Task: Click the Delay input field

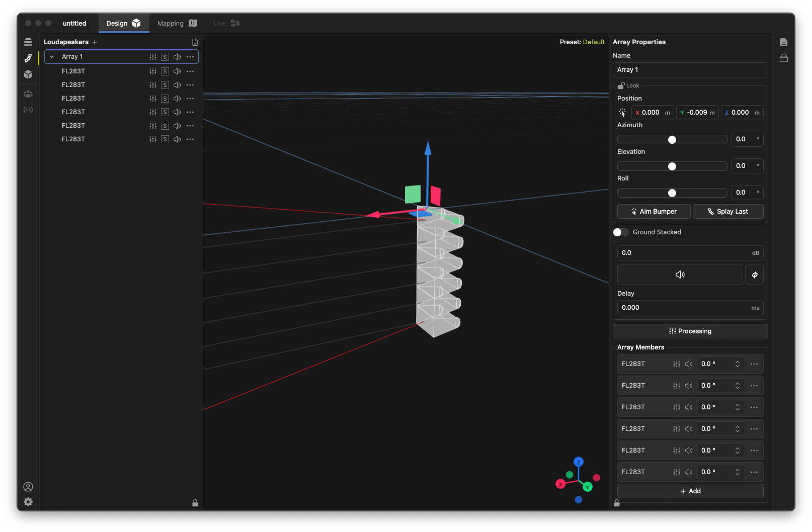Action: (684, 308)
